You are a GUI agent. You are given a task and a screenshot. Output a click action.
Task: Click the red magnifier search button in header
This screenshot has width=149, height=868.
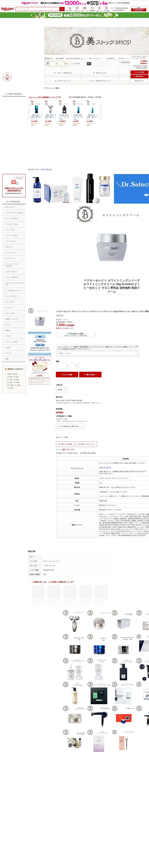click(x=62, y=9)
